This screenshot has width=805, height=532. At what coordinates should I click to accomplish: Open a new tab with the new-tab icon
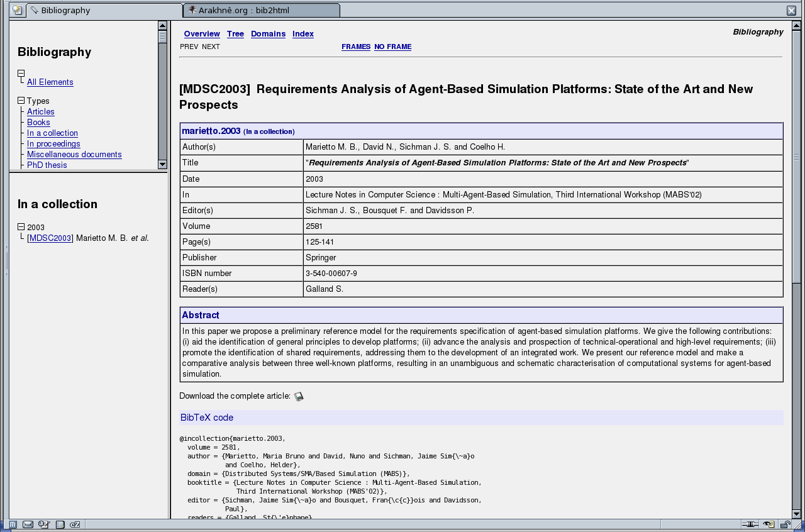17,10
